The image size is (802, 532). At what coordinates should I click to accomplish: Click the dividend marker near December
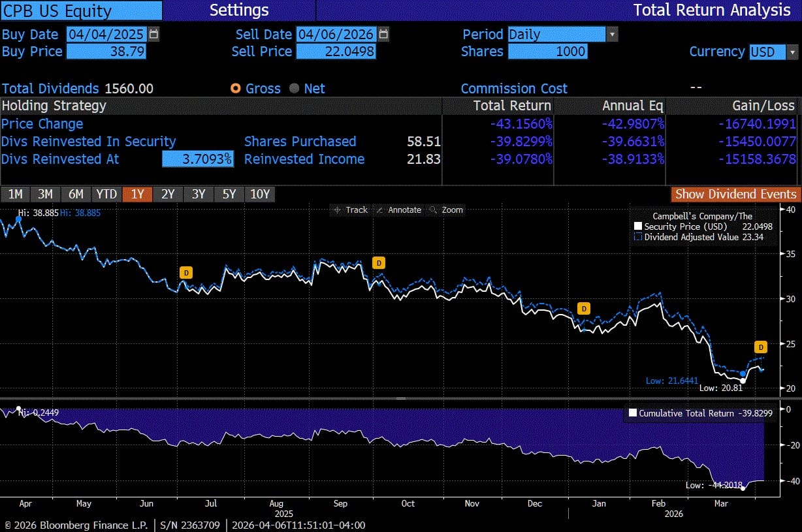click(583, 307)
